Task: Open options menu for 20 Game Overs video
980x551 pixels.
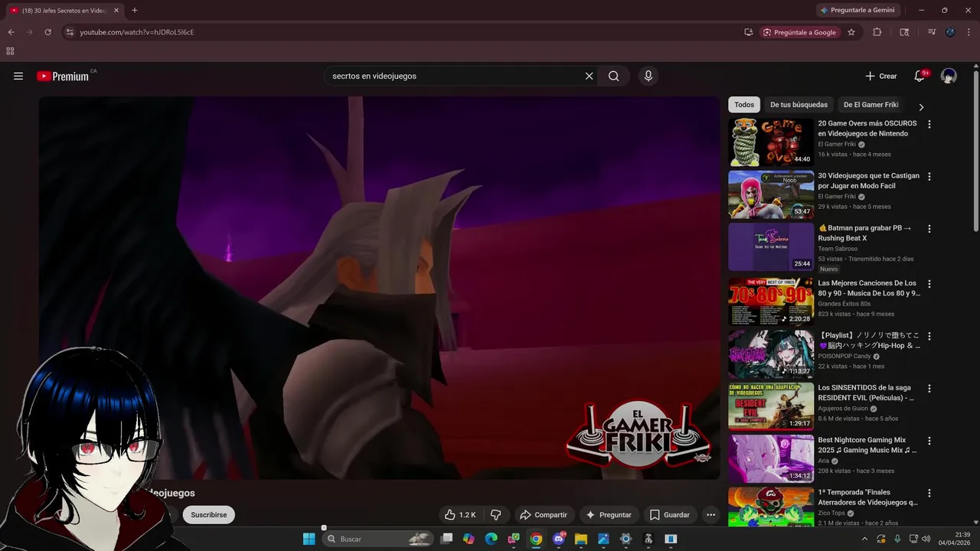Action: click(x=929, y=124)
